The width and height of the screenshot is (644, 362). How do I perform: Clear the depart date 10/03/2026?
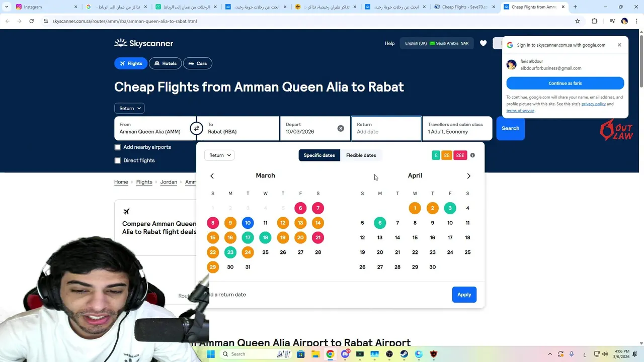(341, 129)
